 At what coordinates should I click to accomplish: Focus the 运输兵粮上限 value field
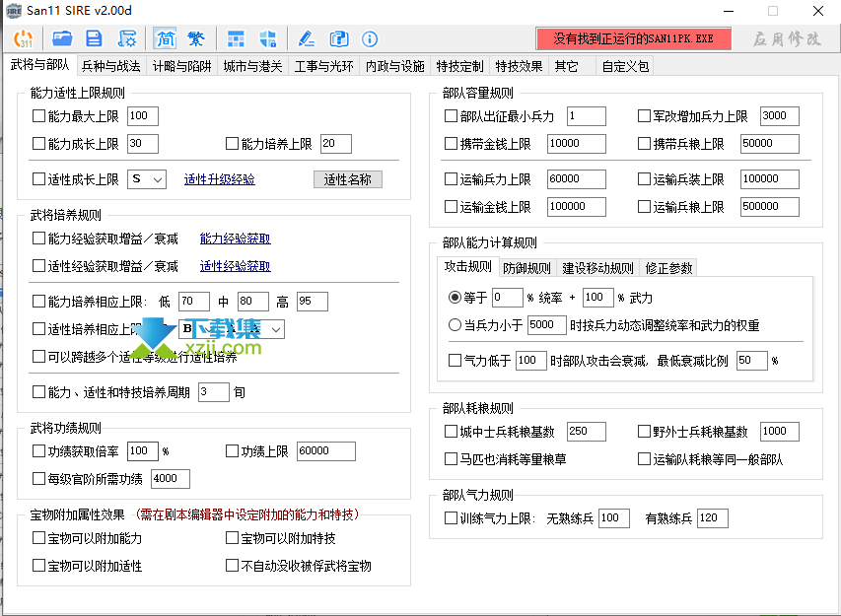coord(769,206)
